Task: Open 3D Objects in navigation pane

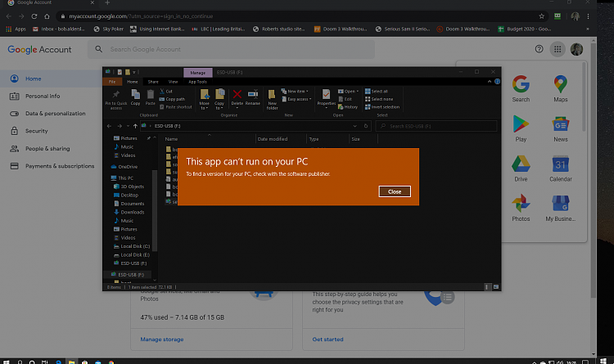Action: click(x=129, y=186)
